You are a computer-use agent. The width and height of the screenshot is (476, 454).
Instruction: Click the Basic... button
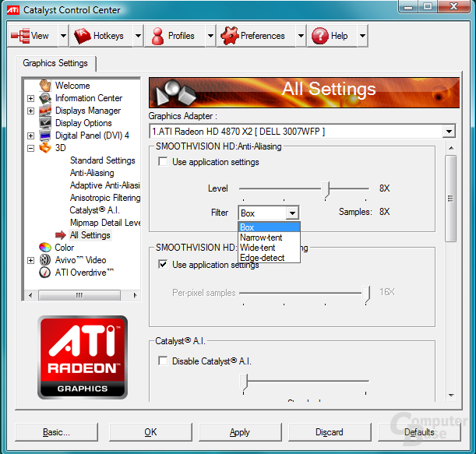click(x=56, y=432)
